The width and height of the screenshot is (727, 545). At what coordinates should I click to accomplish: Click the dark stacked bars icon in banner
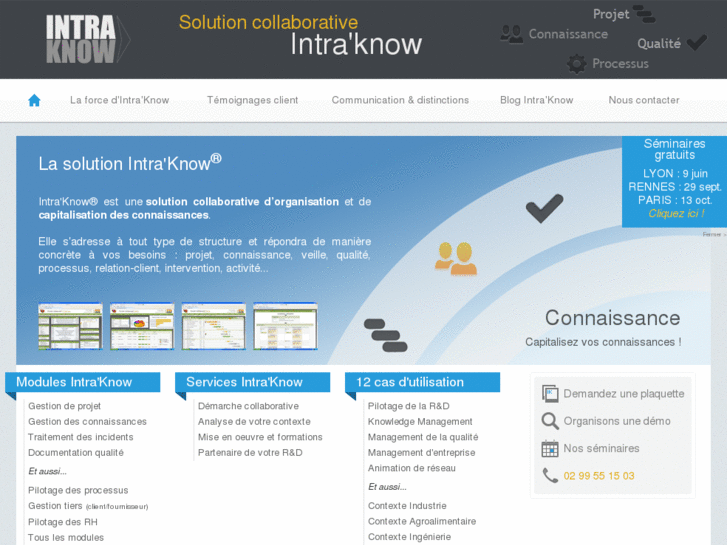click(x=386, y=335)
